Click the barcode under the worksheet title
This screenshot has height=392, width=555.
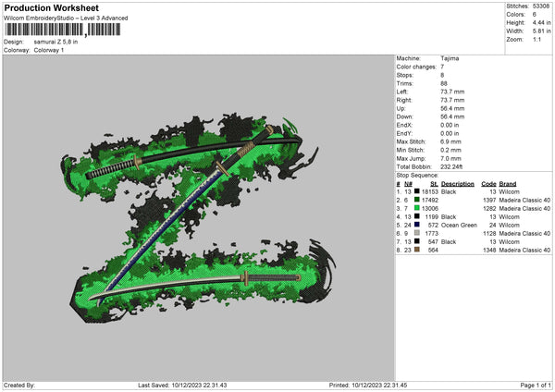(x=62, y=30)
